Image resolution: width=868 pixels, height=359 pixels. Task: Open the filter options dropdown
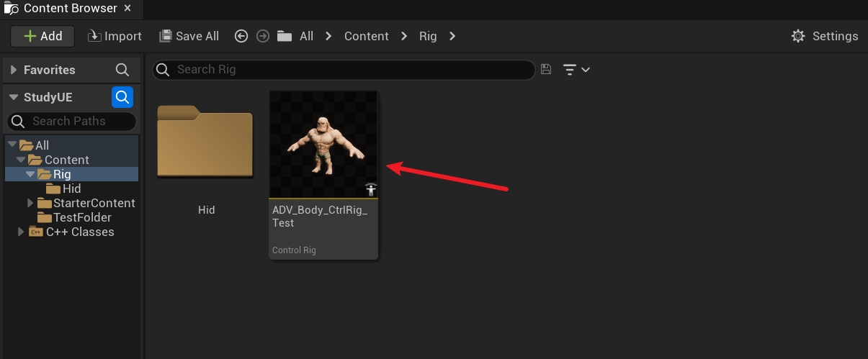click(576, 70)
